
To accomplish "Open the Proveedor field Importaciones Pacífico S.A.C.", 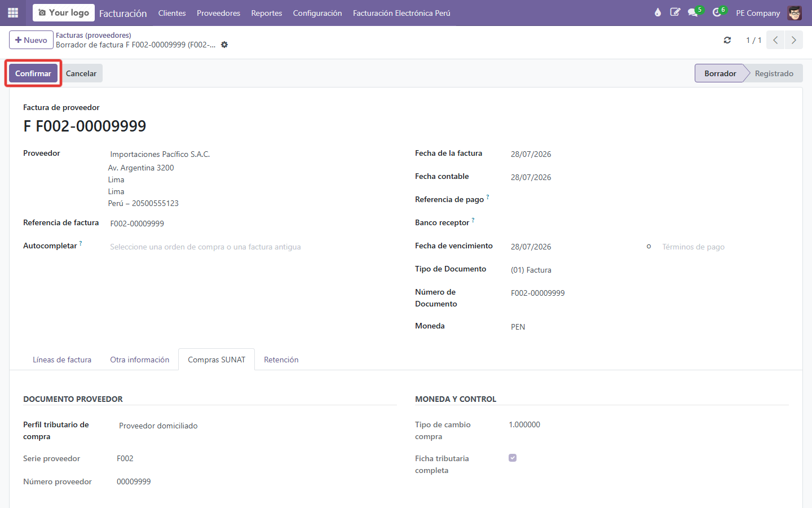I will click(x=253, y=154).
